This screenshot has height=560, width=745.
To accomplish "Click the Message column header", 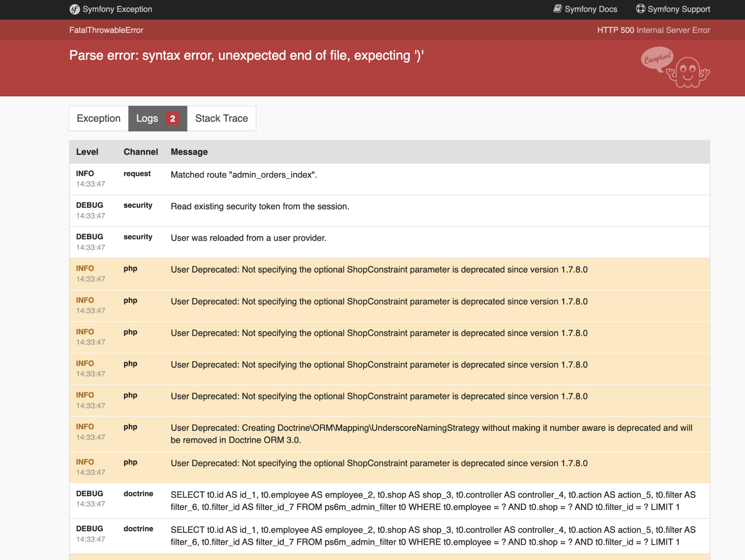I will coord(189,152).
